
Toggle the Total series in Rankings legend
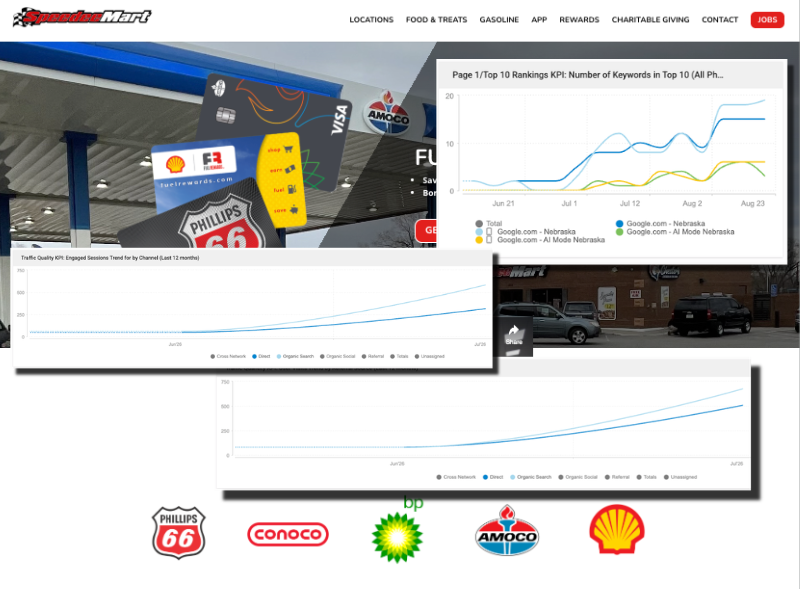(488, 224)
